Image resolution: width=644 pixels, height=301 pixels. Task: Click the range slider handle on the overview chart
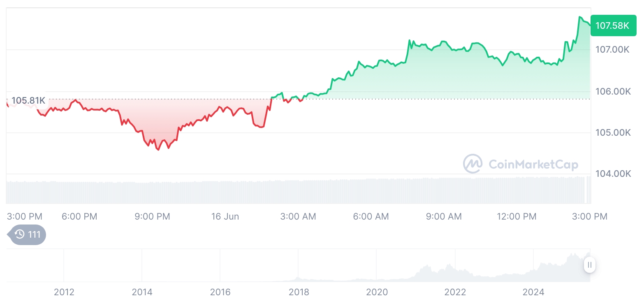tap(589, 265)
